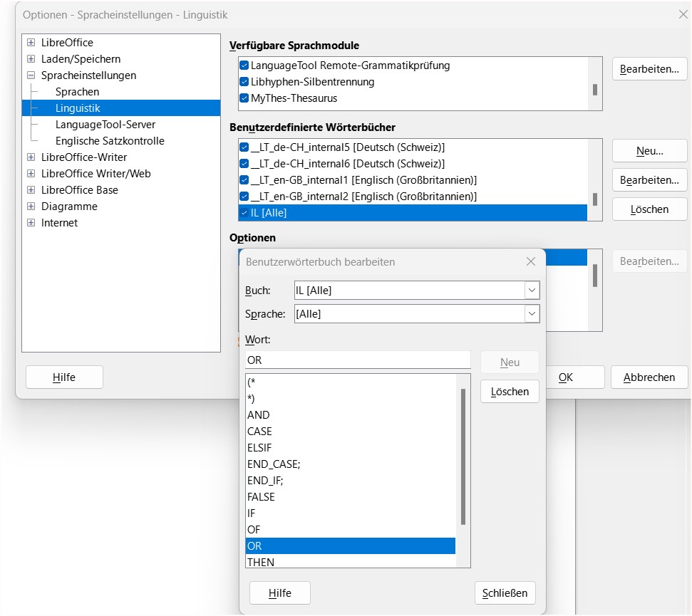Collapse the Spracheinstellungen tree node
Viewport: 692px width, 616px height.
click(x=31, y=75)
